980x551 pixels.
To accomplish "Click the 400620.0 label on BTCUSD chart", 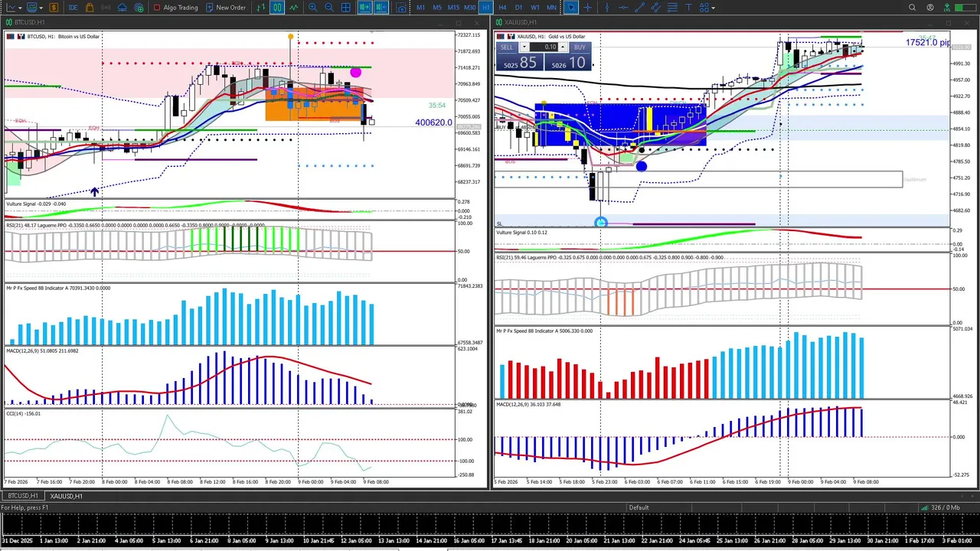I will (433, 122).
